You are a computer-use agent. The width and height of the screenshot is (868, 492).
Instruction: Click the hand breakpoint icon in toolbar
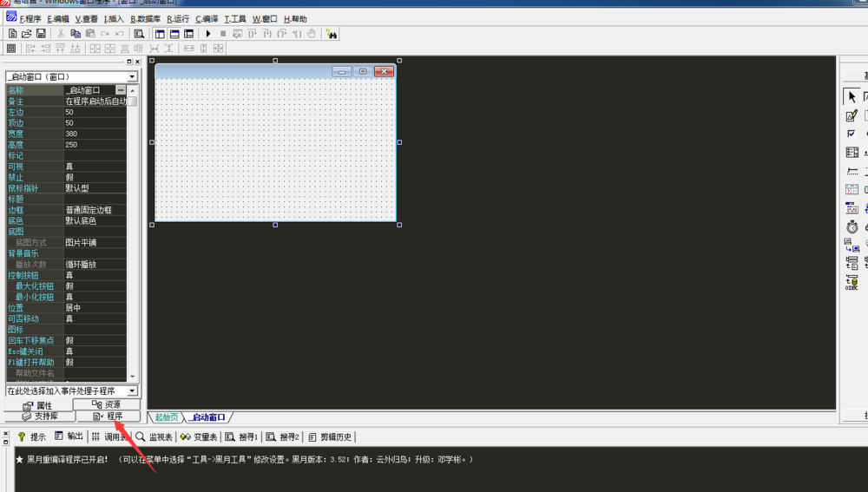[x=312, y=34]
